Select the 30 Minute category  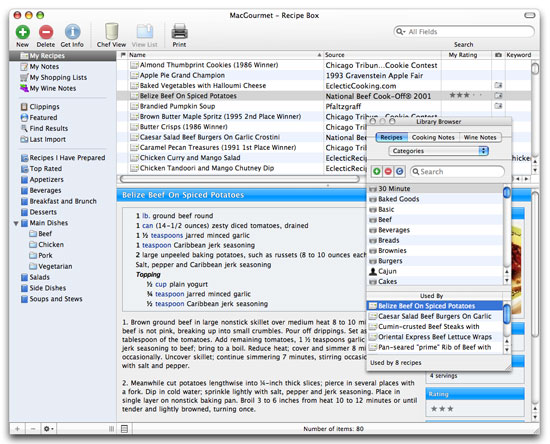click(x=435, y=189)
